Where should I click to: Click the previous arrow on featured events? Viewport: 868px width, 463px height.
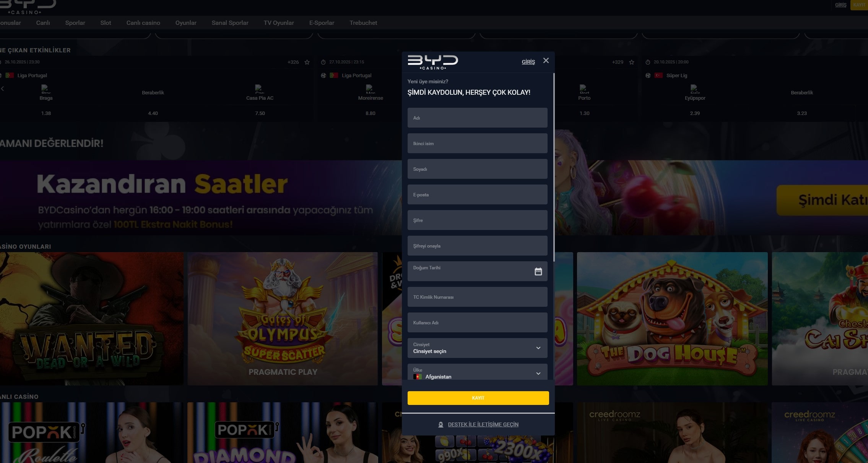pyautogui.click(x=2, y=89)
